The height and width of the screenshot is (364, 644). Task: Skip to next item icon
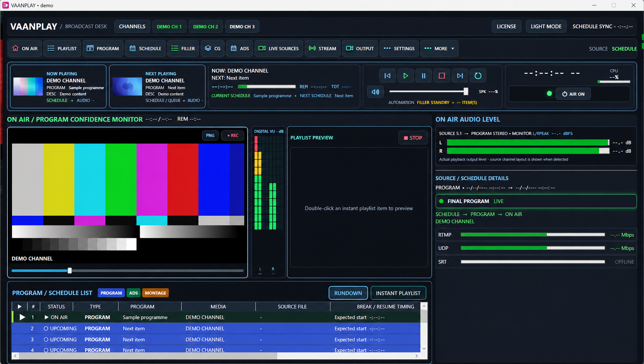[x=460, y=76]
